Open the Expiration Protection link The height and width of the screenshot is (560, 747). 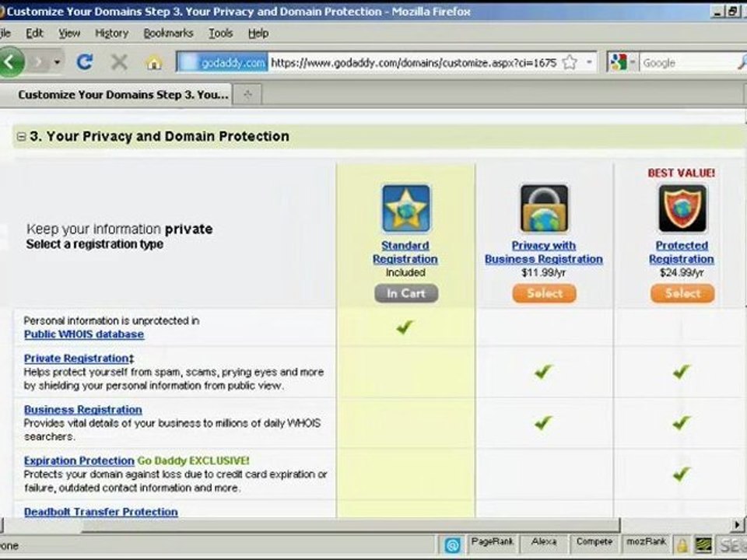79,461
